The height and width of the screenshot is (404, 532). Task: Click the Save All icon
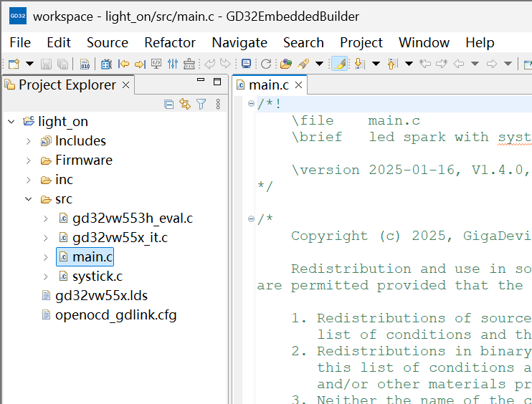[62, 64]
